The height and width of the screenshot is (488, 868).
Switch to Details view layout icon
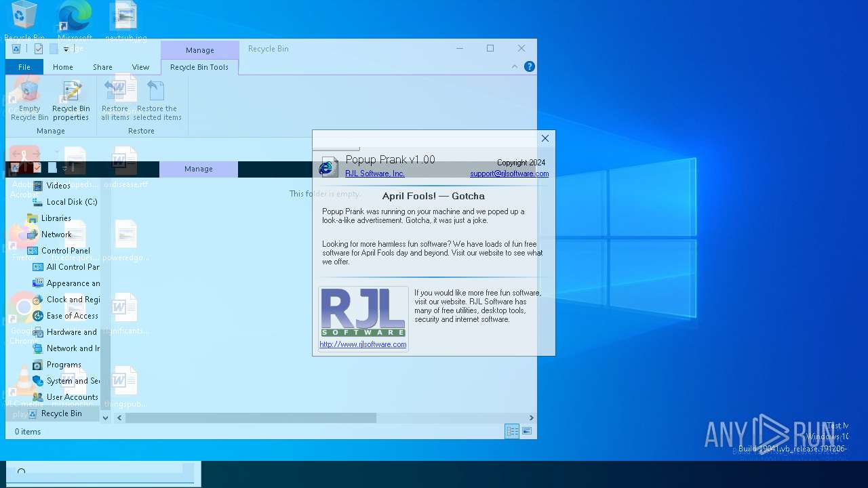click(x=512, y=431)
